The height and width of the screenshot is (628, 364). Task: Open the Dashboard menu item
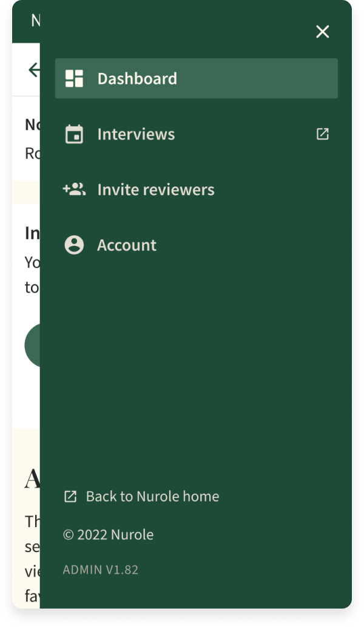tap(197, 78)
